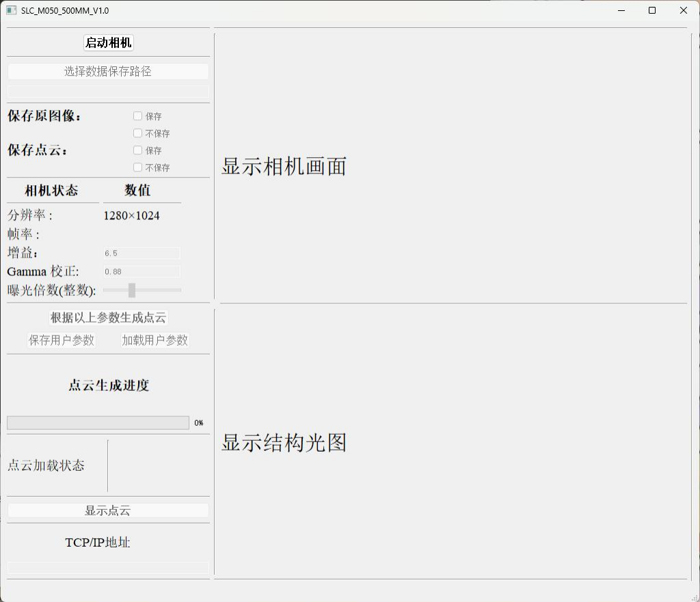This screenshot has height=602, width=700.
Task: Check 不保存 option for 保存原图像
Action: pyautogui.click(x=138, y=133)
